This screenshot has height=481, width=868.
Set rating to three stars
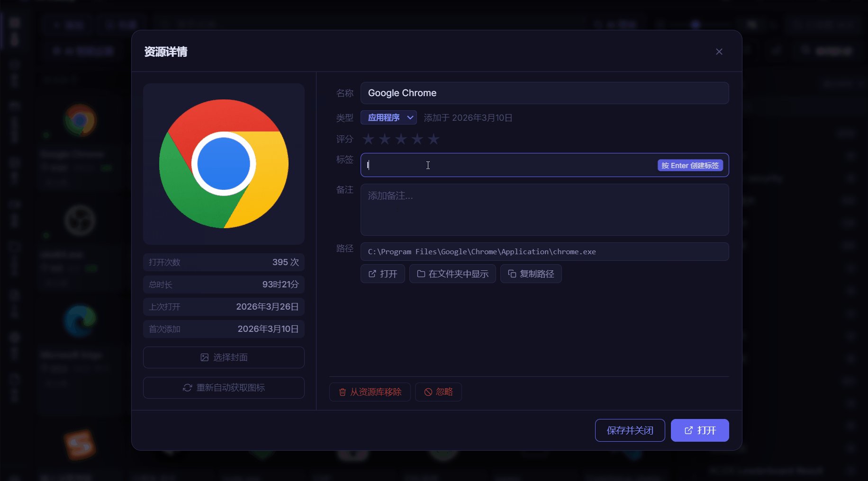coord(401,139)
